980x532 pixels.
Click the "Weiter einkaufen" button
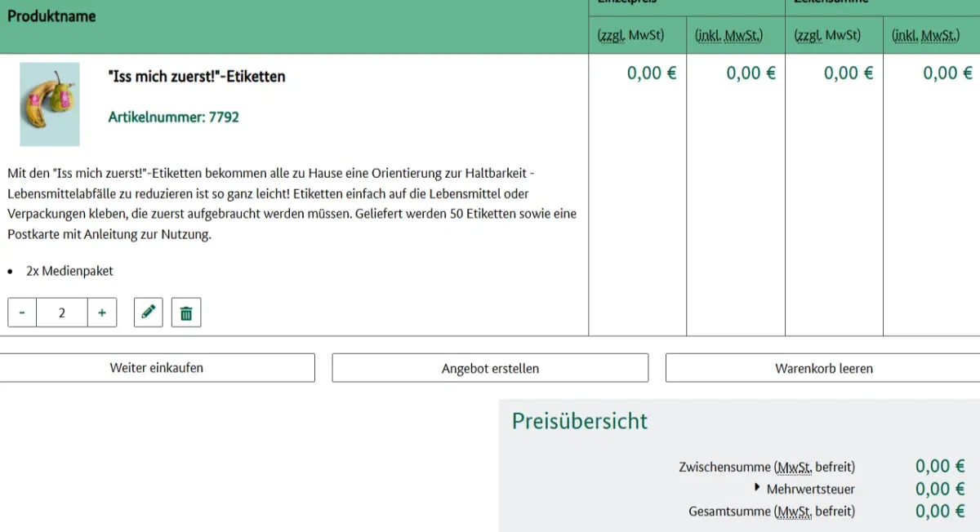point(157,368)
